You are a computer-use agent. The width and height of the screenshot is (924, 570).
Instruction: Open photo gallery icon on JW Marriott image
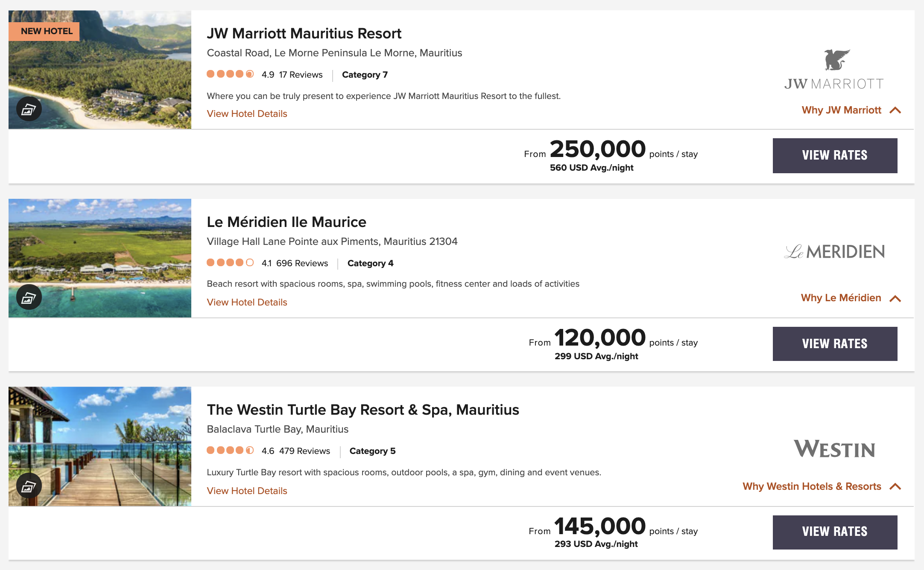29,109
